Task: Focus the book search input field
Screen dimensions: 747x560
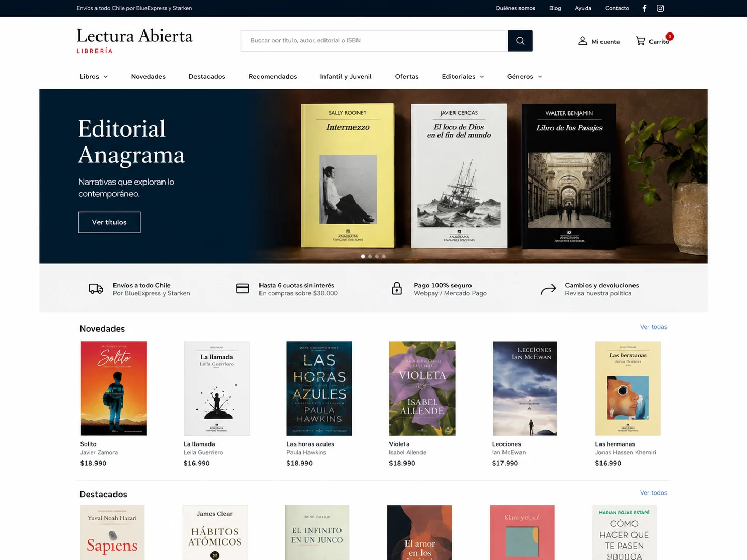Action: pos(375,41)
